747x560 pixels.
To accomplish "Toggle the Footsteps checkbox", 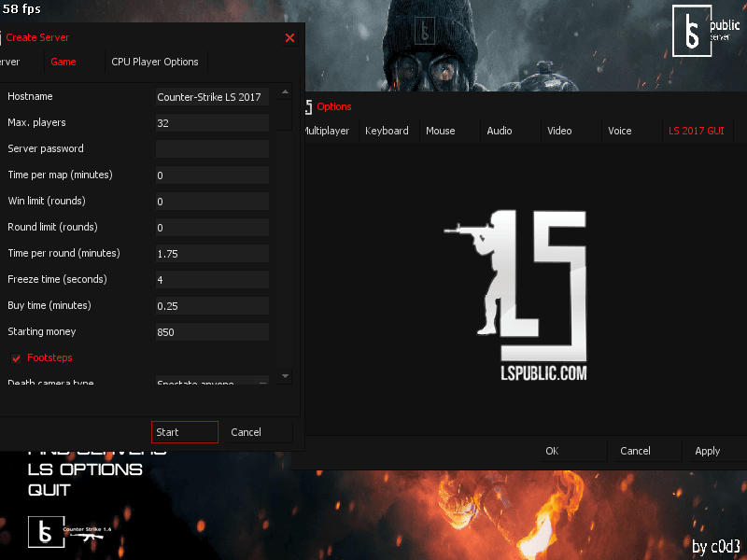I will 16,358.
